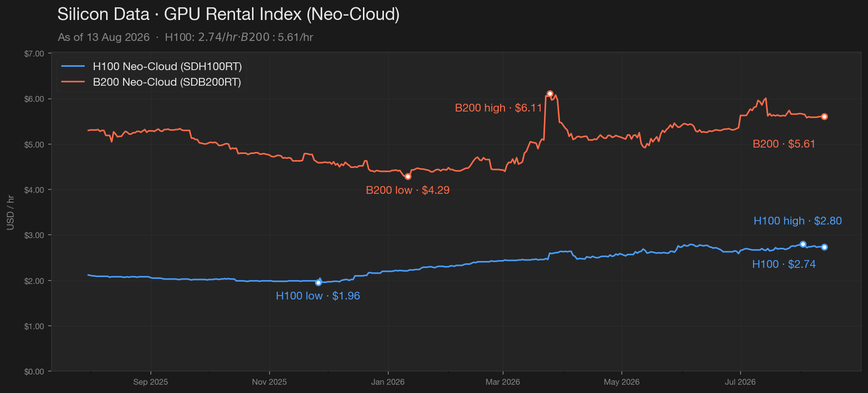The height and width of the screenshot is (393, 868).
Task: Click the Jan 2026 x-axis label
Action: [388, 382]
